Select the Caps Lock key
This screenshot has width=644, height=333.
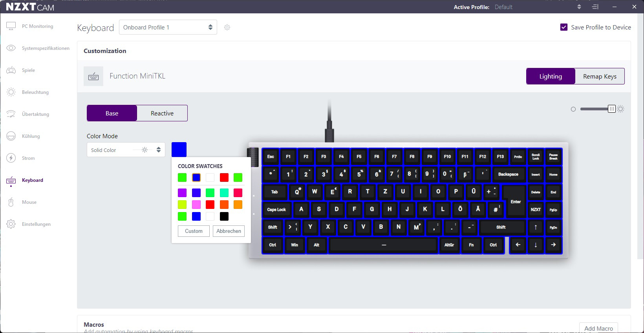(x=276, y=210)
